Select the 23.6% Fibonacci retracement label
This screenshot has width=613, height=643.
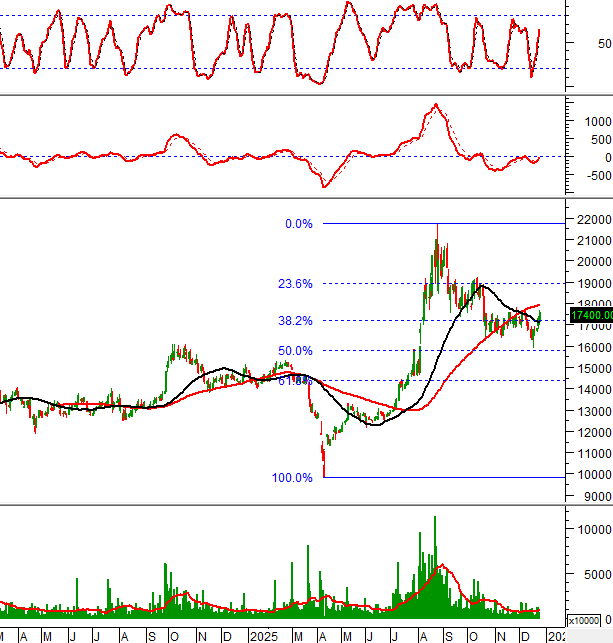click(297, 284)
